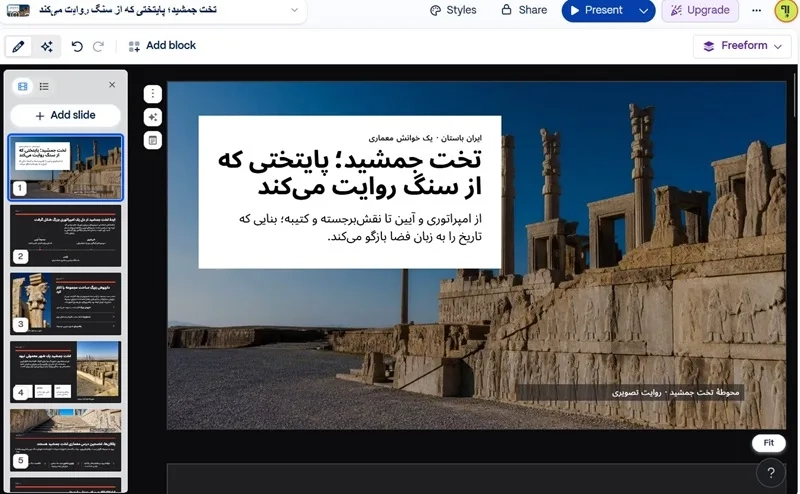Expand the presentation title dropdown chevron
Viewport: 800px width, 494px height.
tap(294, 10)
